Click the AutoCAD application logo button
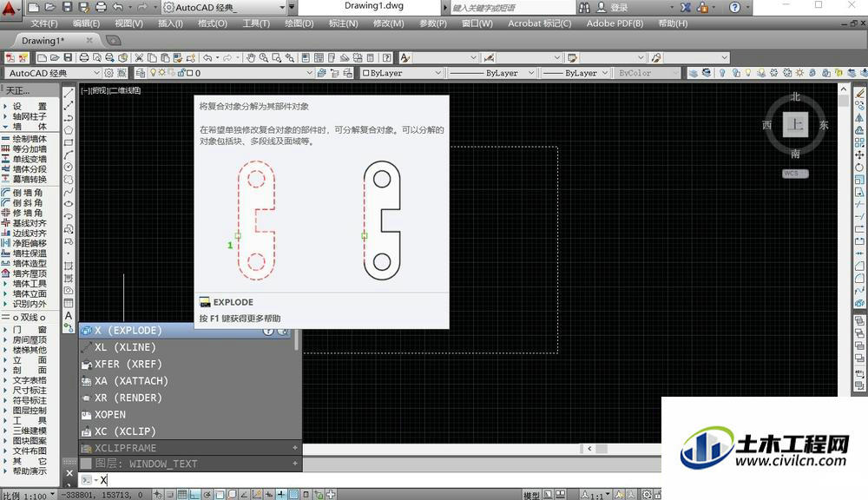Viewport: 868px width, 500px height. [x=9, y=9]
